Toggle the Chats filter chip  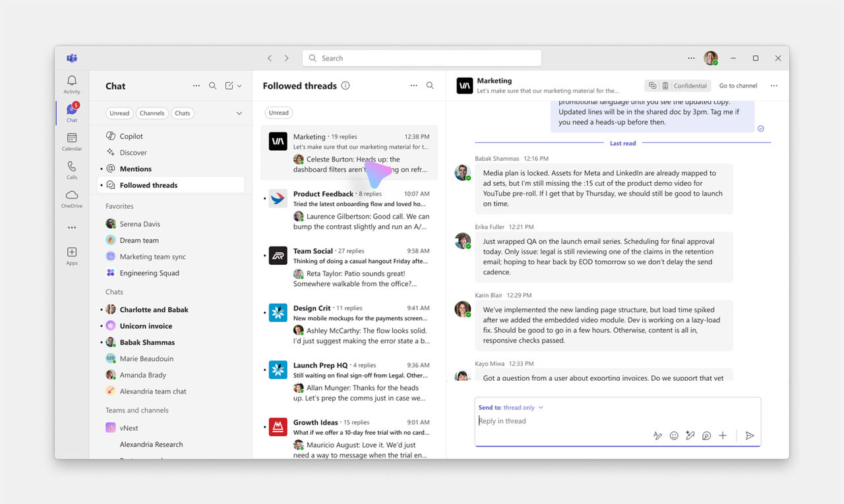pos(183,113)
